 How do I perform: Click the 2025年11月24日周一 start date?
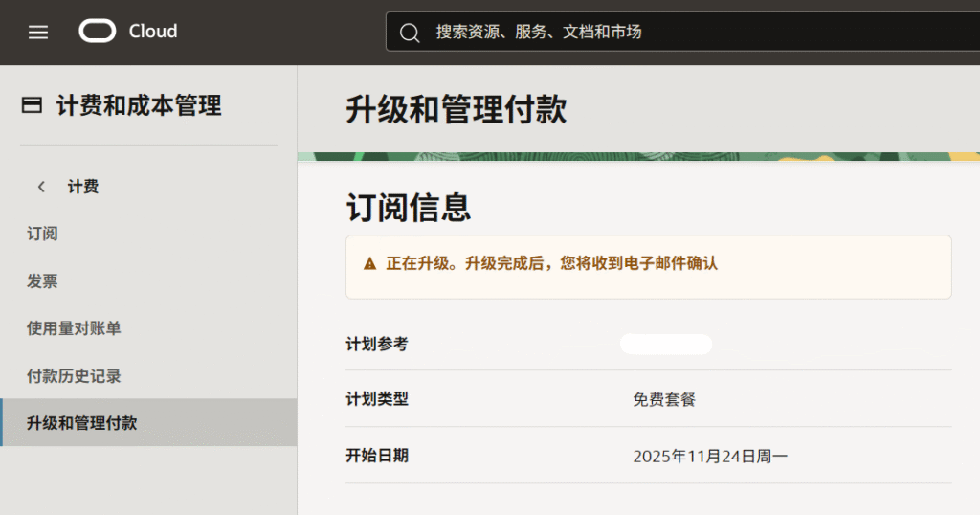click(x=710, y=457)
